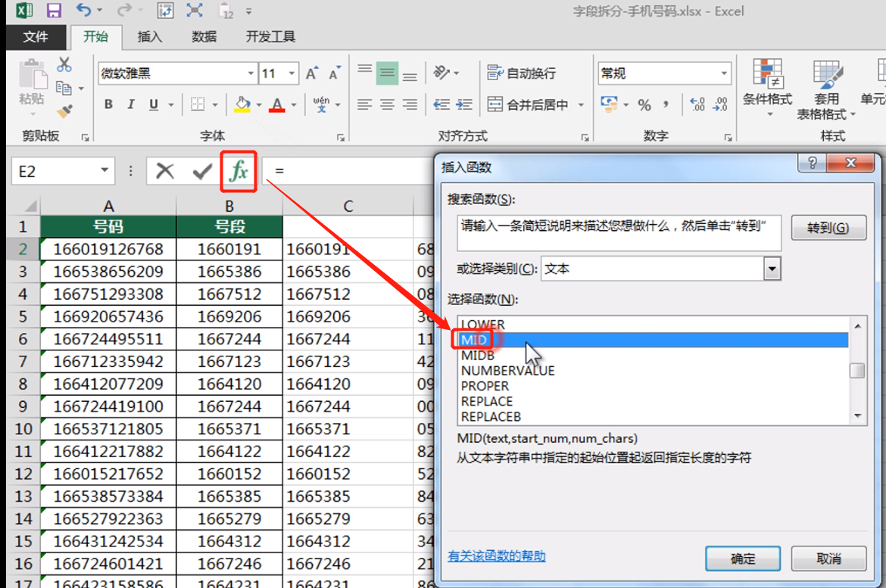Open the 常规 number format dropdown
Image resolution: width=886 pixels, height=588 pixels.
724,73
